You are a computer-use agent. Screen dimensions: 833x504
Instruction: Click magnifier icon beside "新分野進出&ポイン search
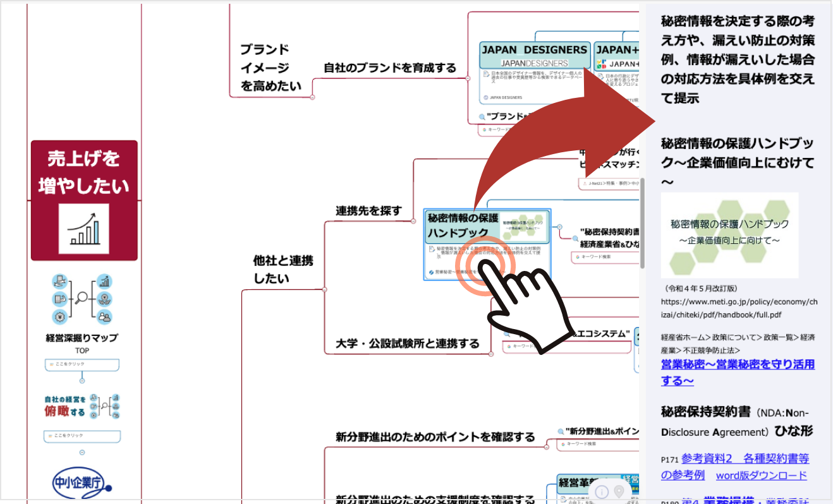click(x=561, y=431)
